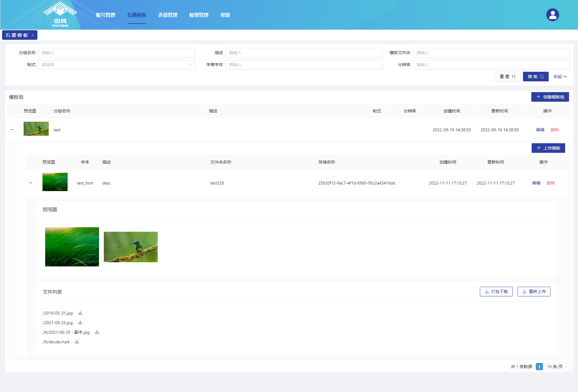The height and width of the screenshot is (392, 578).
Task: Click 重新上传 button
Action: point(534,292)
